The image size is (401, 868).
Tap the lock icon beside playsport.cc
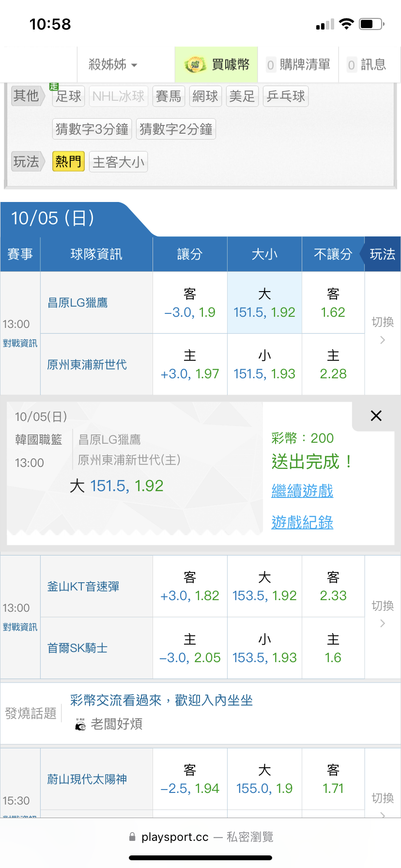click(132, 837)
